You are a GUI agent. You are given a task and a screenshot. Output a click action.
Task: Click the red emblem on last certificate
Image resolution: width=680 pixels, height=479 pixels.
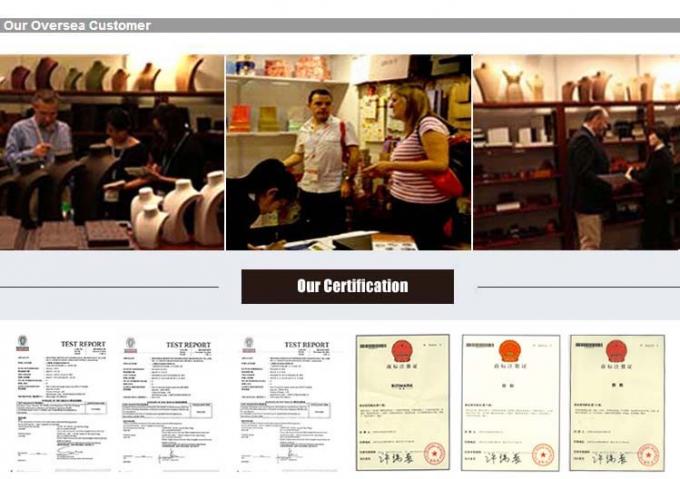[617, 351]
